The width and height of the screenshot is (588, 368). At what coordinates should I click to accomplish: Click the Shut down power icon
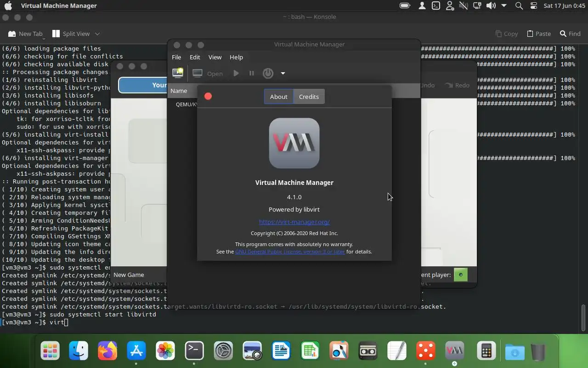(x=268, y=73)
